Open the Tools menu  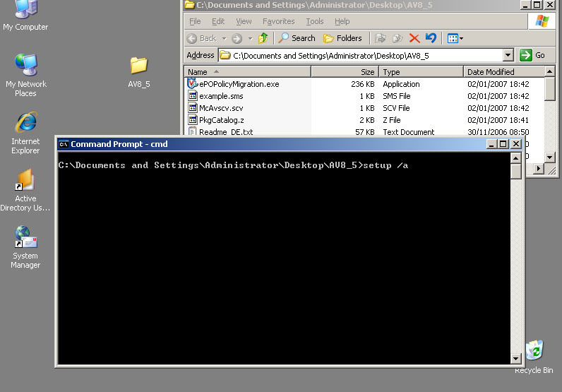[x=315, y=21]
